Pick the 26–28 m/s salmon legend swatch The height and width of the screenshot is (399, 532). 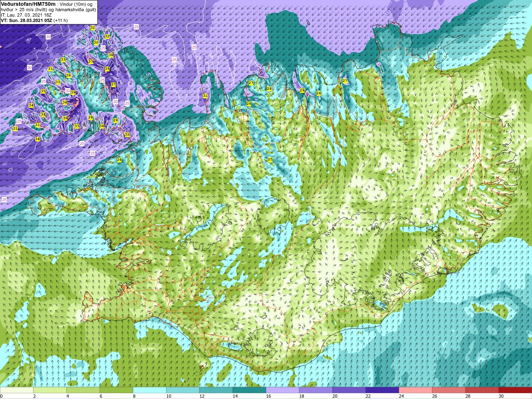(449, 390)
